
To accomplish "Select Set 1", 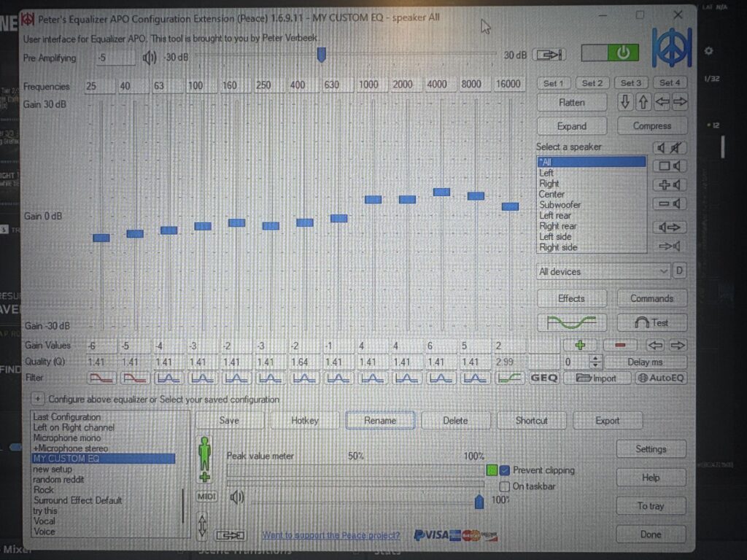I will coord(553,83).
